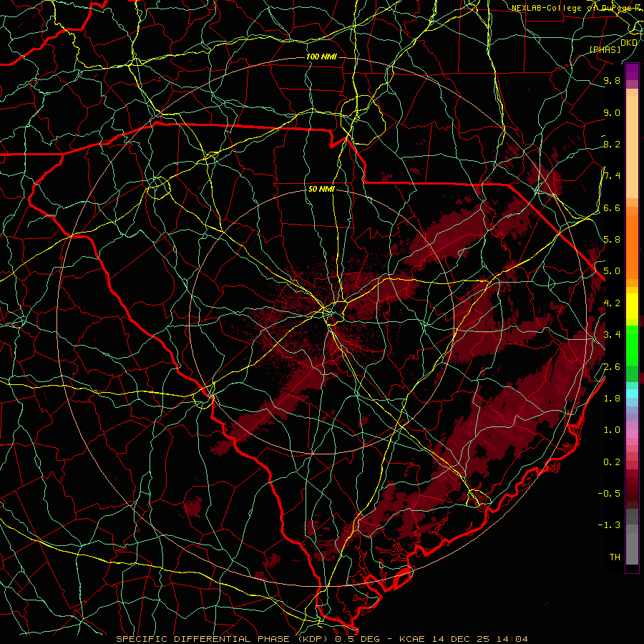Click the "DKD" product code label

coord(629,43)
